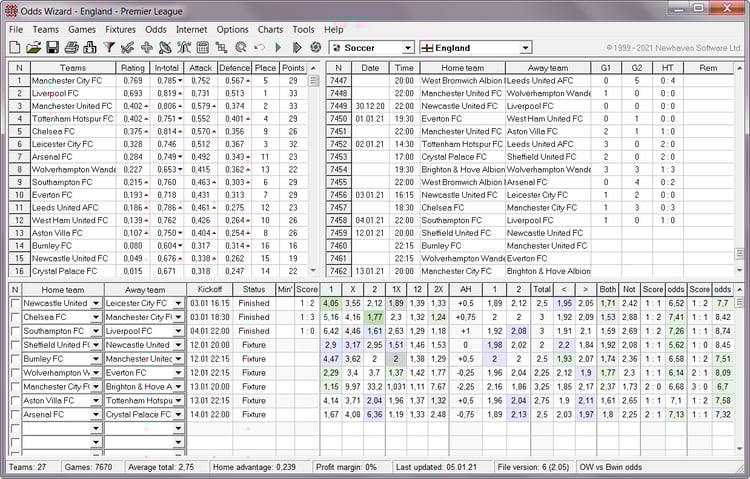Select Liverpool FC in the teams table
Viewport: 750px width, 479px height.
point(55,93)
